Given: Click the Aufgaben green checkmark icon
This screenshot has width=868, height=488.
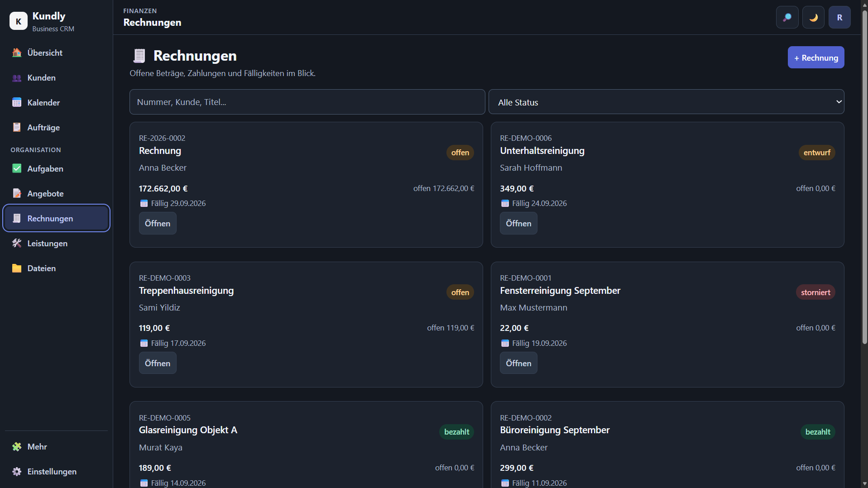Looking at the screenshot, I should click(x=17, y=169).
